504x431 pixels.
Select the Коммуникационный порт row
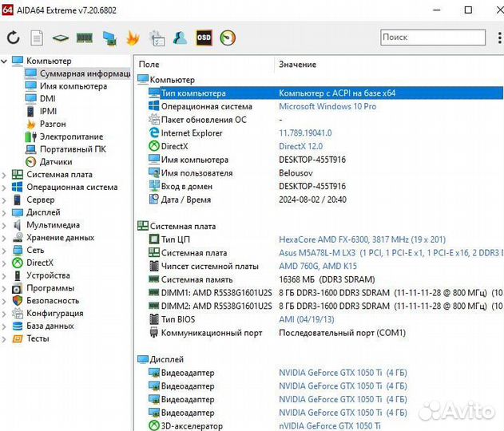click(x=326, y=333)
